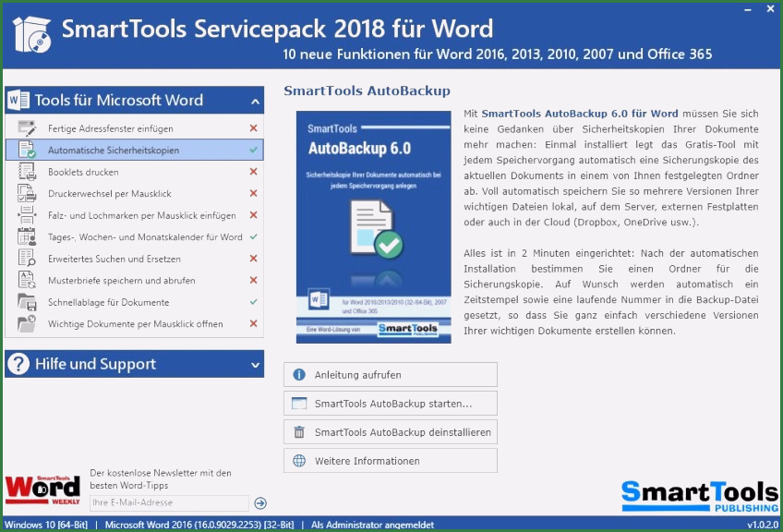The height and width of the screenshot is (532, 783).
Task: Select Booklets drucken entry
Action: click(134, 172)
